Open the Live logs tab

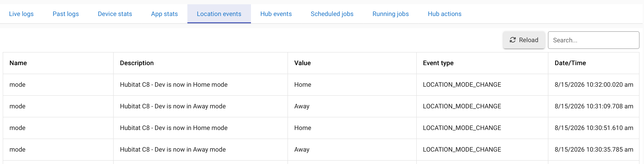coord(21,14)
